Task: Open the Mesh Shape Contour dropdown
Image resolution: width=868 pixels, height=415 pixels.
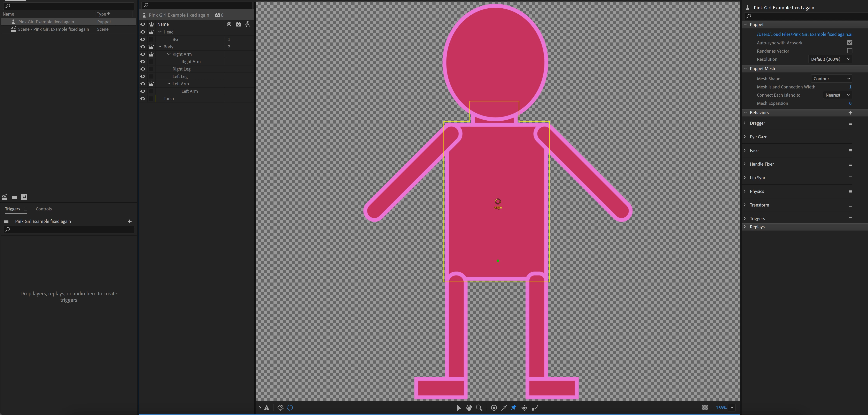Action: coord(831,79)
